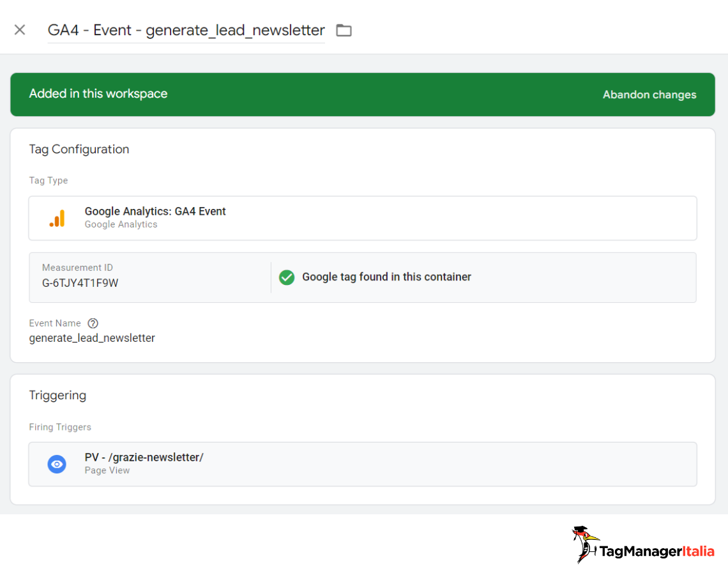The image size is (728, 575).
Task: Select the Measurement ID G-6TJY4T1F9W
Action: tap(80, 283)
